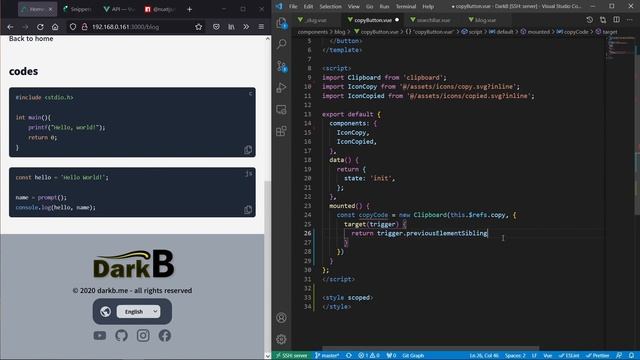Click the copy icon on the C code block
This screenshot has height=360, width=640.
pos(248,150)
